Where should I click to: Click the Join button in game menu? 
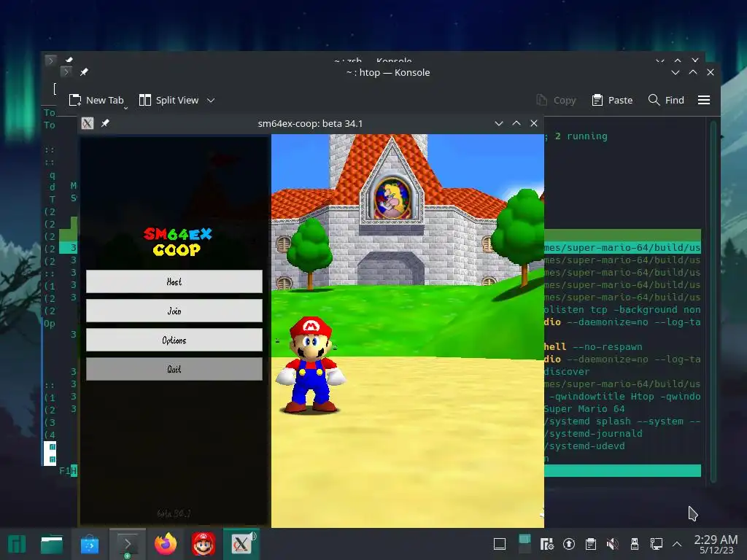tap(174, 311)
